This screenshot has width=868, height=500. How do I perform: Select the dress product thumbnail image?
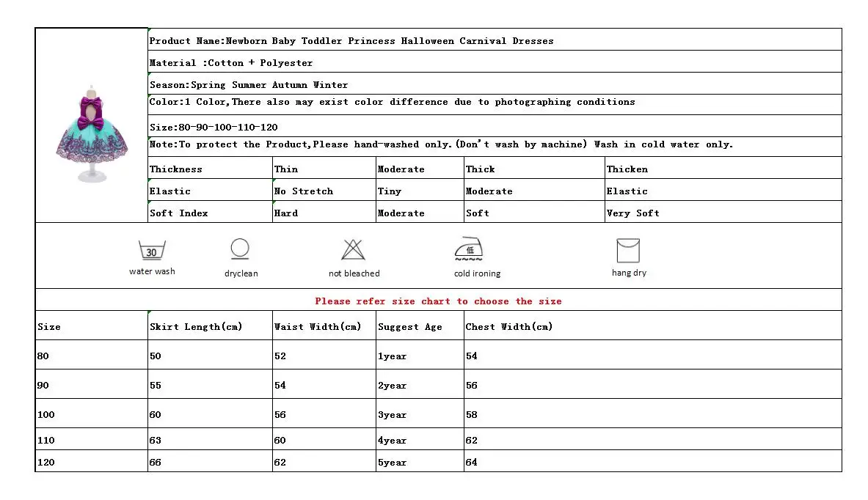tap(92, 134)
